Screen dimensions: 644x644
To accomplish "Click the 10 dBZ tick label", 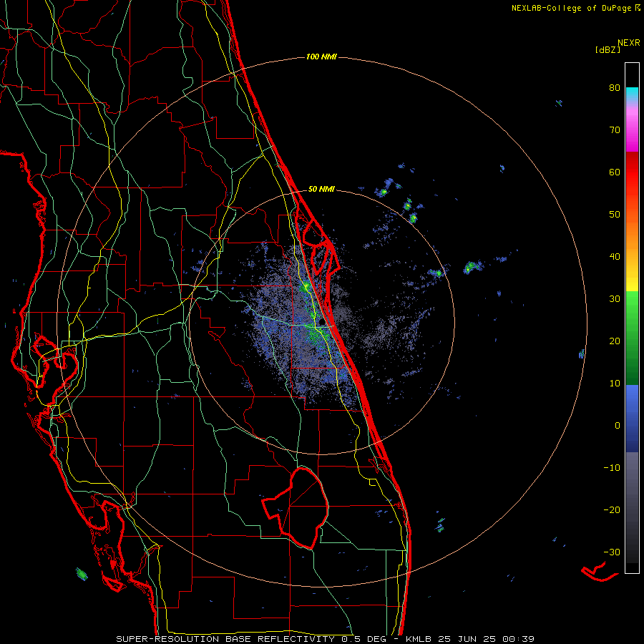I will click(615, 384).
